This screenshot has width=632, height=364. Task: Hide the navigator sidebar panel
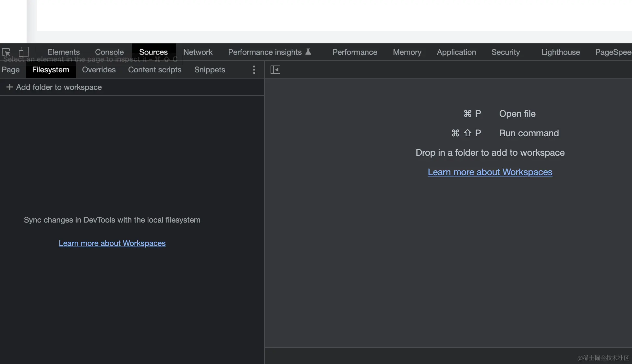click(275, 70)
